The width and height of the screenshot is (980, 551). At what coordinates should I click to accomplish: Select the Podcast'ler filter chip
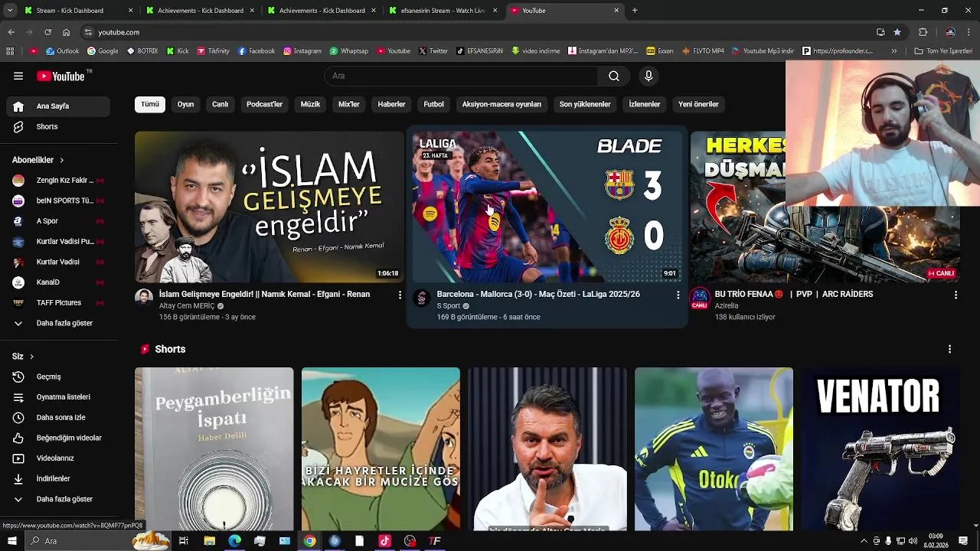264,104
